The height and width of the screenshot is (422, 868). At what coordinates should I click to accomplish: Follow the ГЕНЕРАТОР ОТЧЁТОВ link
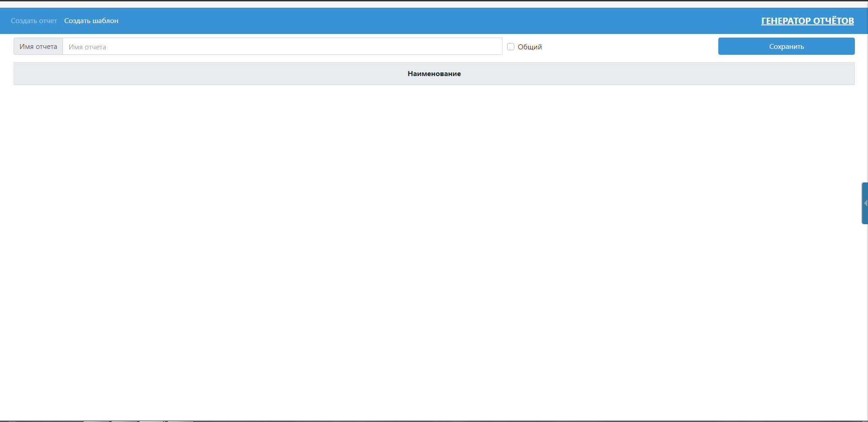coord(807,21)
